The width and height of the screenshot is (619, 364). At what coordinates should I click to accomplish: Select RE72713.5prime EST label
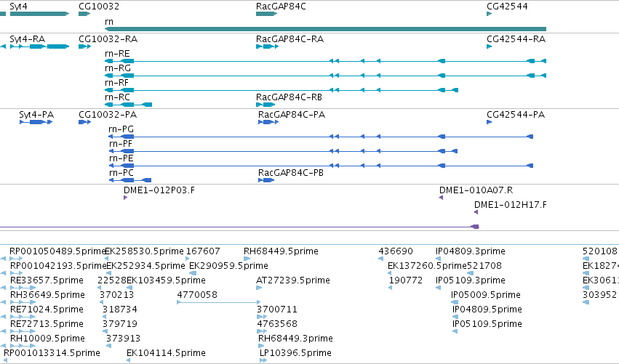pos(47,325)
